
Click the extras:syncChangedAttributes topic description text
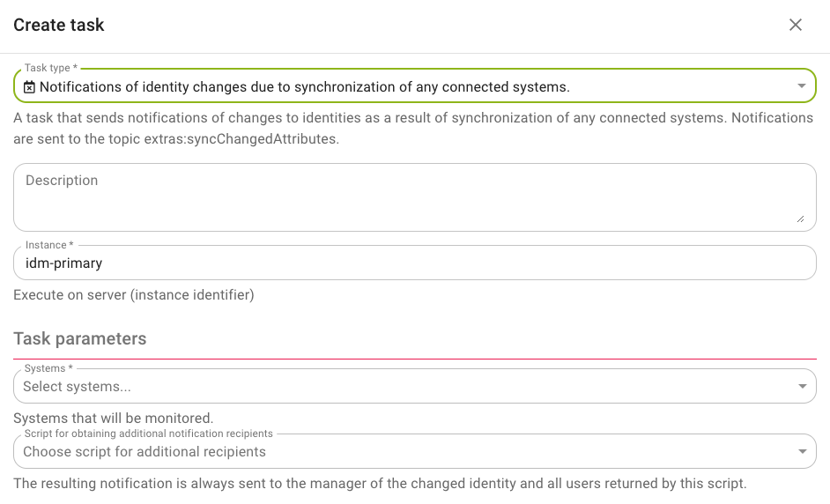[x=413, y=128]
